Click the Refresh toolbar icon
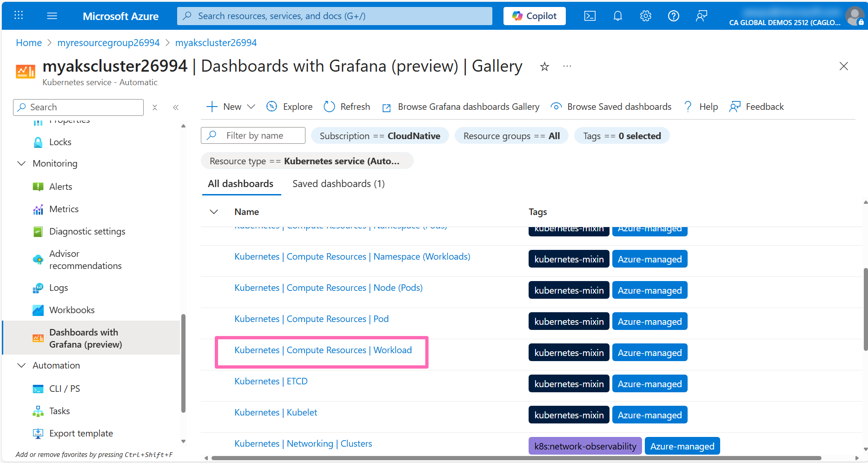The width and height of the screenshot is (868, 463). pyautogui.click(x=329, y=107)
